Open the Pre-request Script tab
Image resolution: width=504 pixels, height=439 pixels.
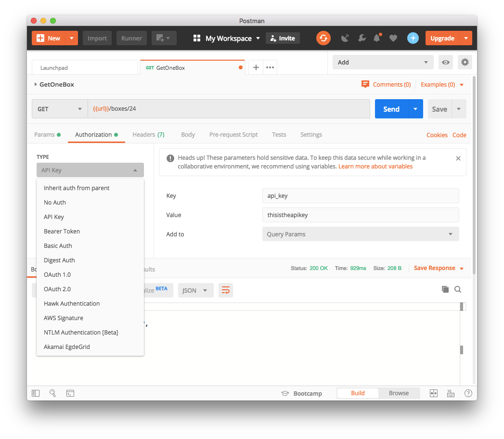pos(233,135)
